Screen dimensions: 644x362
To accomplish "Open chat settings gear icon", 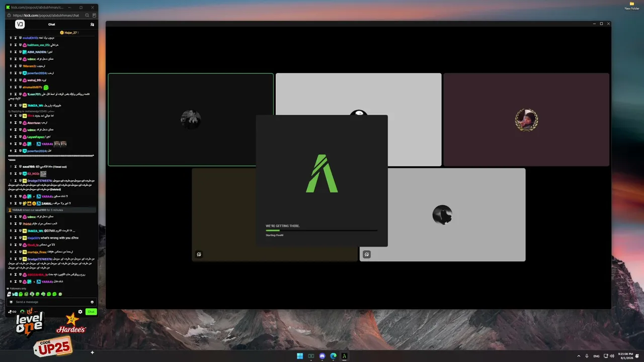I will 80,312.
